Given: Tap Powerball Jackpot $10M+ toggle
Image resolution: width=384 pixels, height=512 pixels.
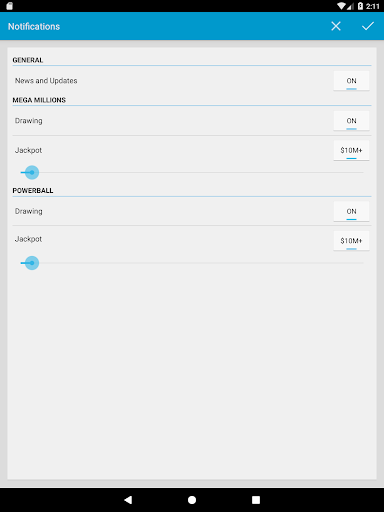Looking at the screenshot, I should click(351, 241).
